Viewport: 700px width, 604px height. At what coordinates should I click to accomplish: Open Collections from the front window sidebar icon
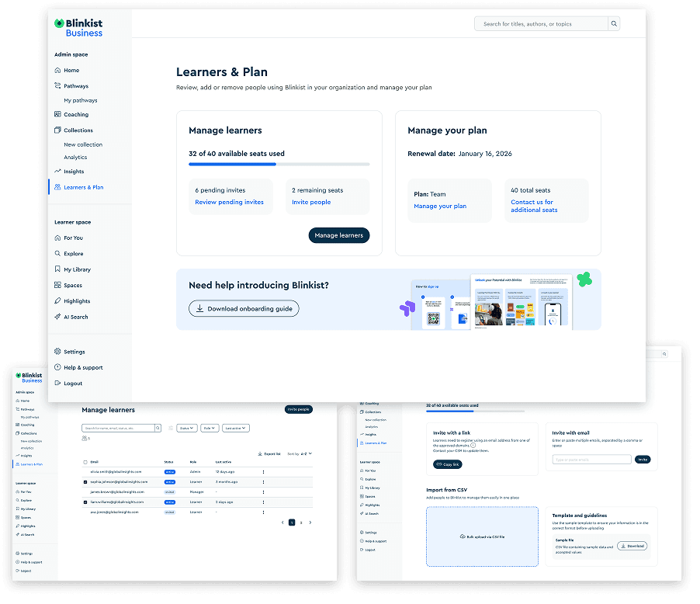[57, 130]
